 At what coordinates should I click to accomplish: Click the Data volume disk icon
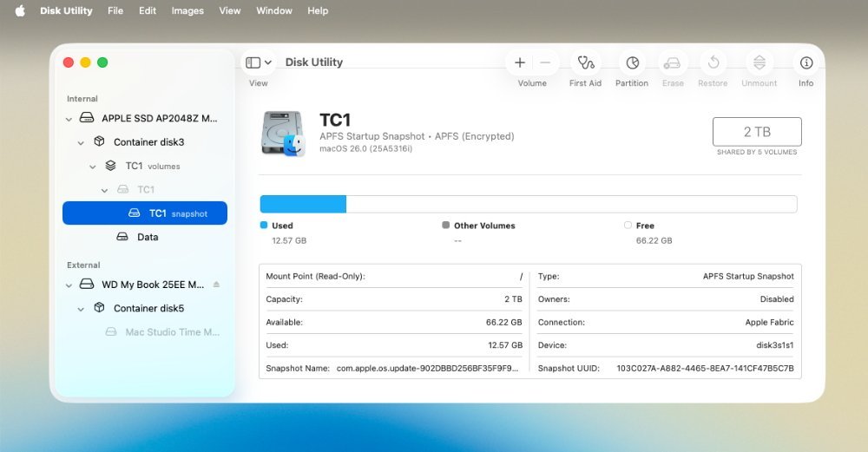click(x=122, y=236)
